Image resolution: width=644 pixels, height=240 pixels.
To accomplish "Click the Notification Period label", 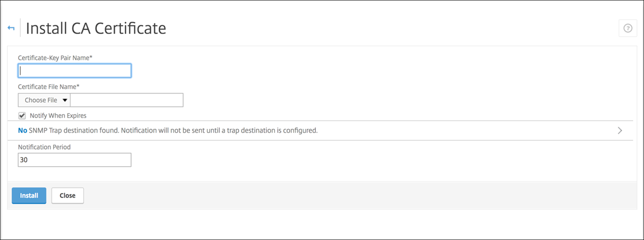I will 44,147.
